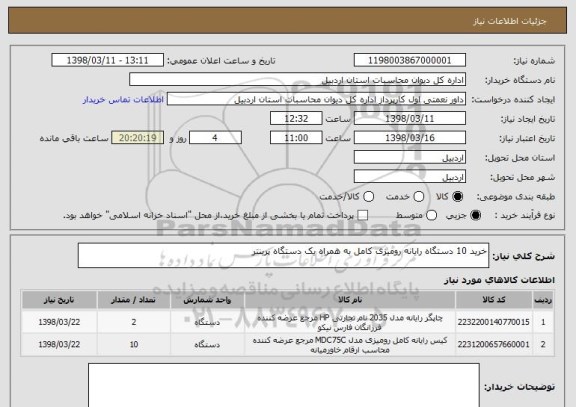Click the کد کالا column header
The image size is (576, 407).
(x=494, y=300)
